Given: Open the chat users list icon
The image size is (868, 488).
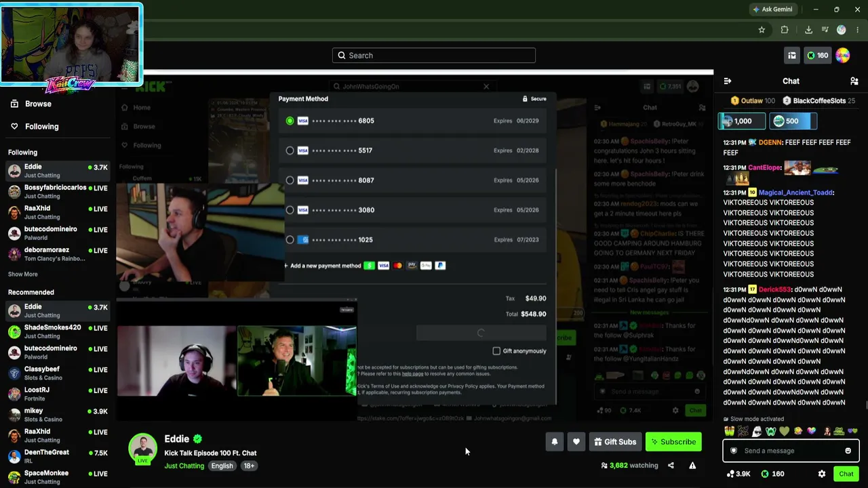Looking at the screenshot, I should click(854, 81).
